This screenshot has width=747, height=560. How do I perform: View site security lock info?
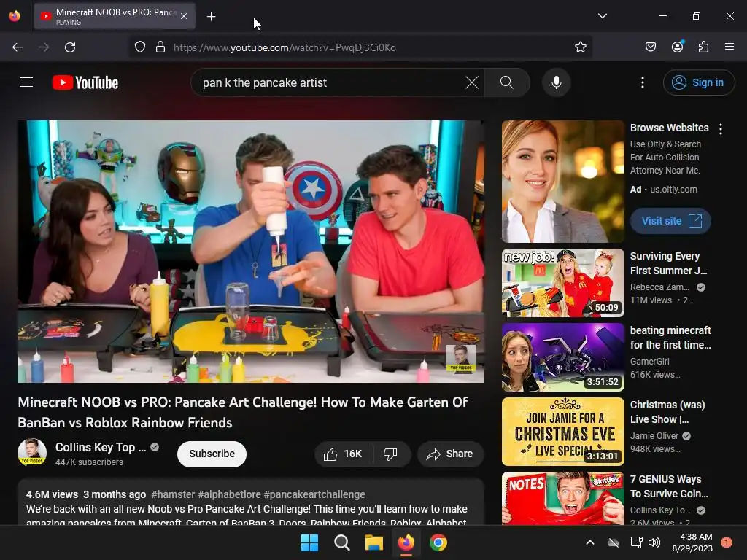pos(160,47)
